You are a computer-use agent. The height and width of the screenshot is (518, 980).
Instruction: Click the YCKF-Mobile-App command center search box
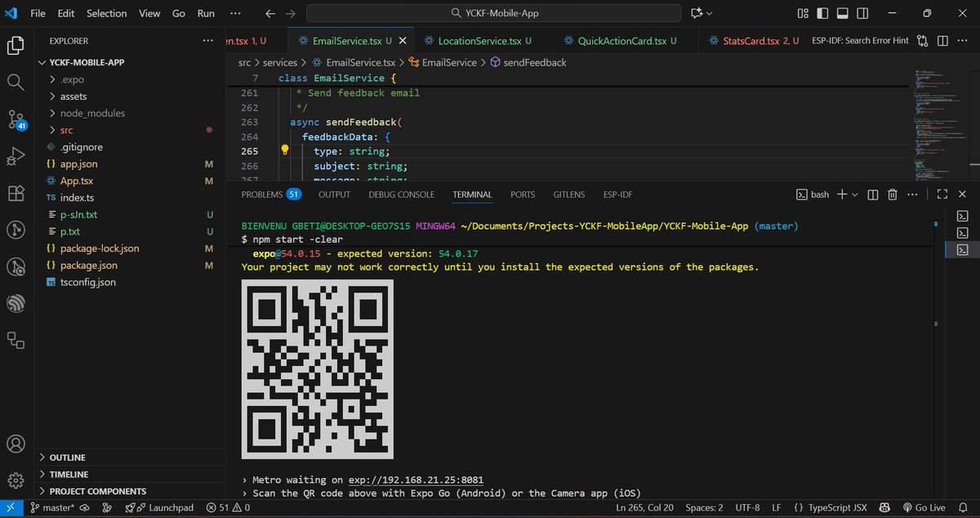pyautogui.click(x=495, y=13)
